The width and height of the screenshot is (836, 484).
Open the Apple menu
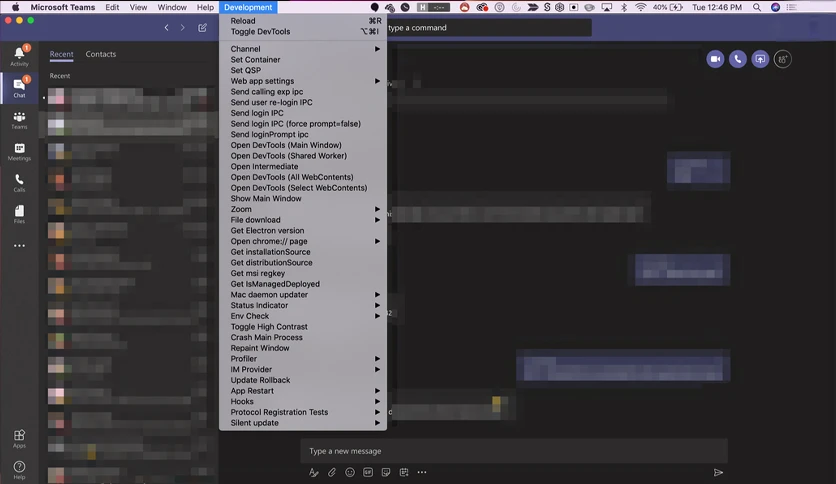tap(16, 7)
